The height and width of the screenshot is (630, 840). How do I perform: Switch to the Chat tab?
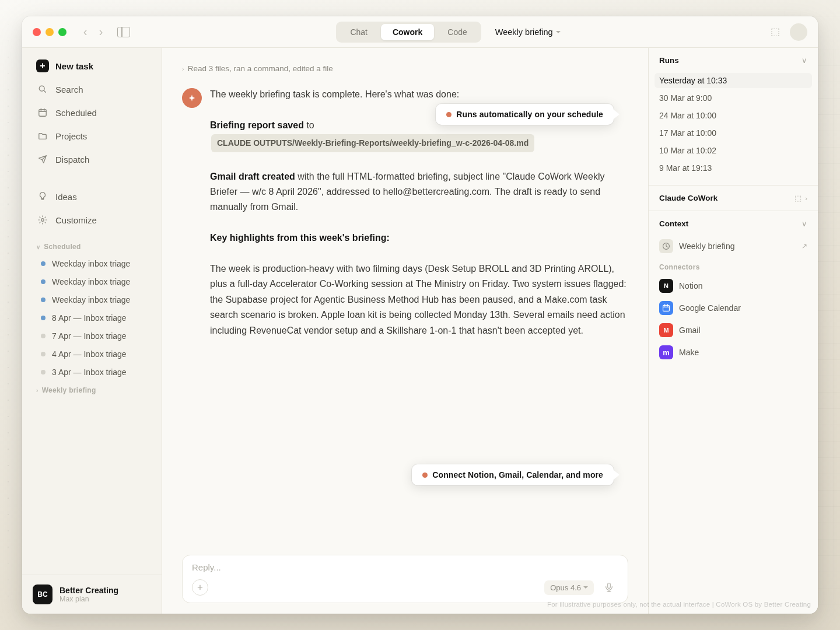359,32
